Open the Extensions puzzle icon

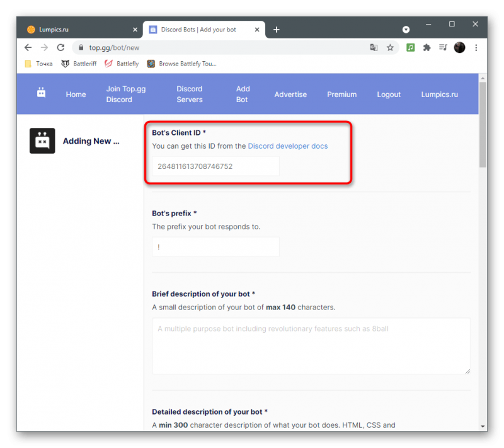(427, 47)
